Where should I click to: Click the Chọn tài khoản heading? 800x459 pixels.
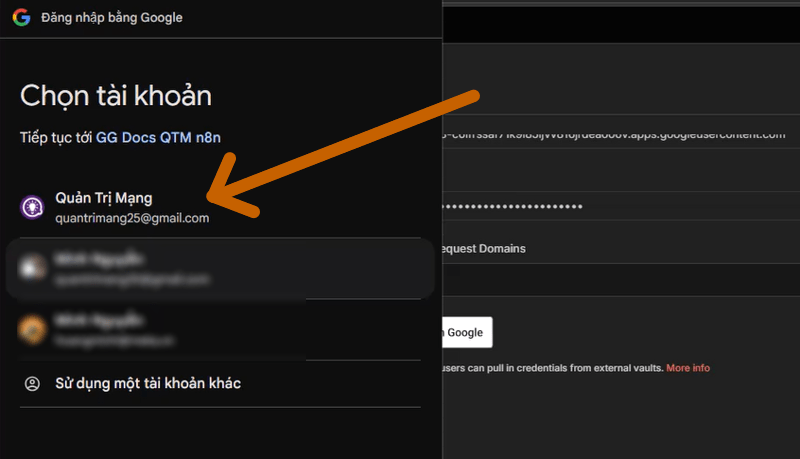(116, 96)
